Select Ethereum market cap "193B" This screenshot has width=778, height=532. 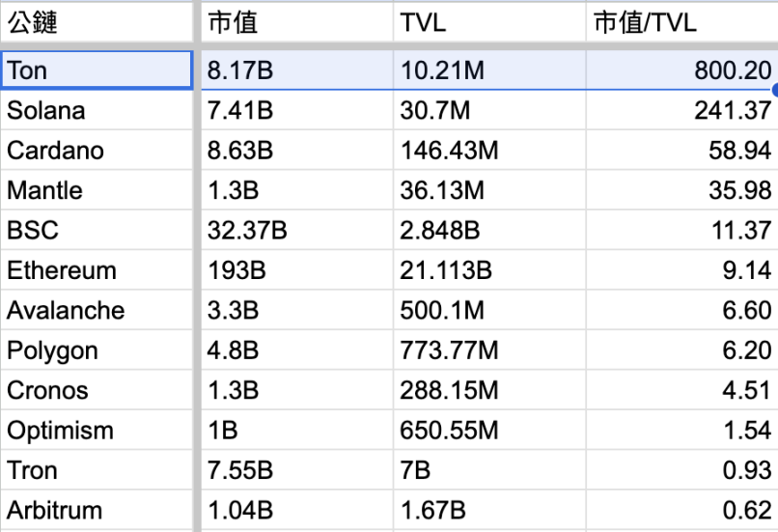(x=296, y=270)
